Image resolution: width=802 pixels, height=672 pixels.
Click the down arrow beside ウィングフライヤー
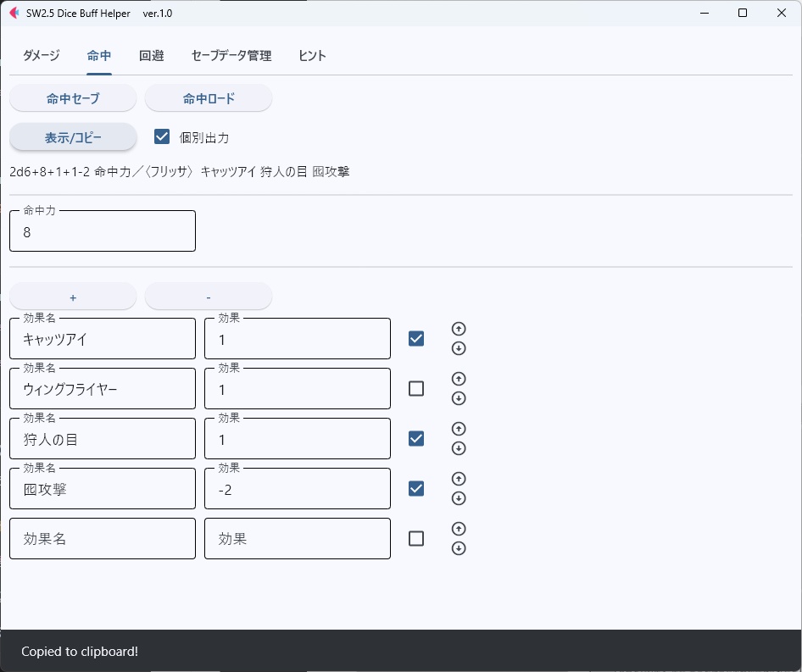(459, 398)
